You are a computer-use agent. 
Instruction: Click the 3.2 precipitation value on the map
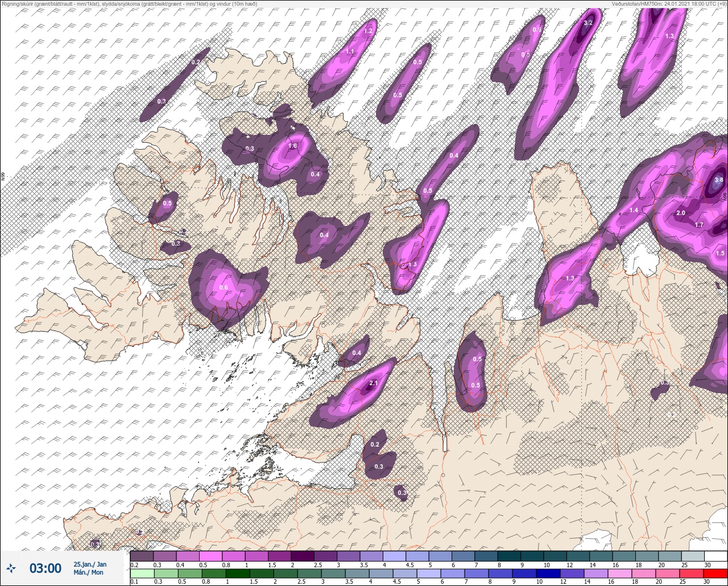tap(589, 23)
